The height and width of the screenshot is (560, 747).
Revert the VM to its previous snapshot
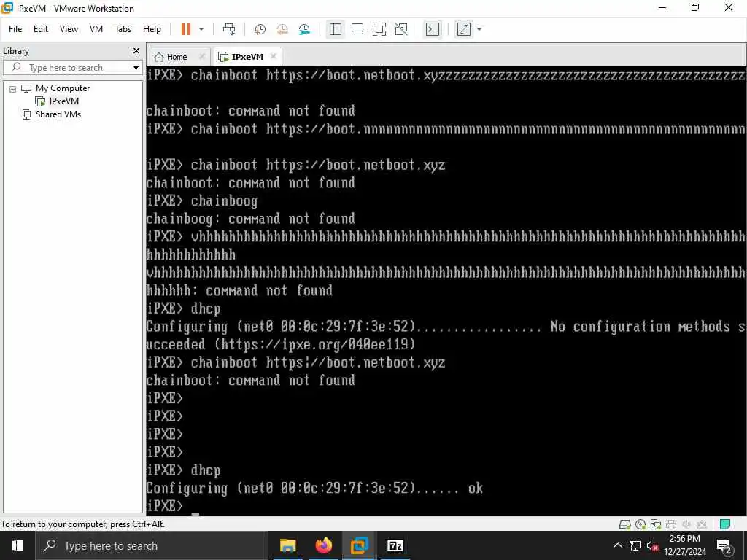coord(282,29)
